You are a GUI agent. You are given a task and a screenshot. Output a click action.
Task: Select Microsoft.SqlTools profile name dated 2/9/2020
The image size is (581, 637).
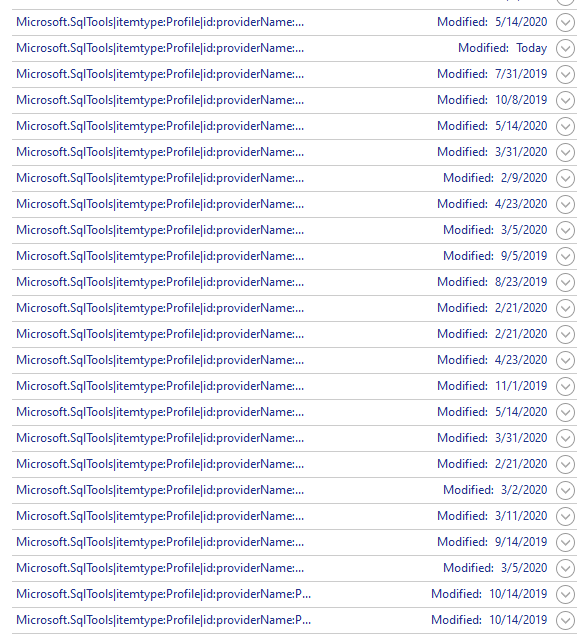pyautogui.click(x=160, y=178)
